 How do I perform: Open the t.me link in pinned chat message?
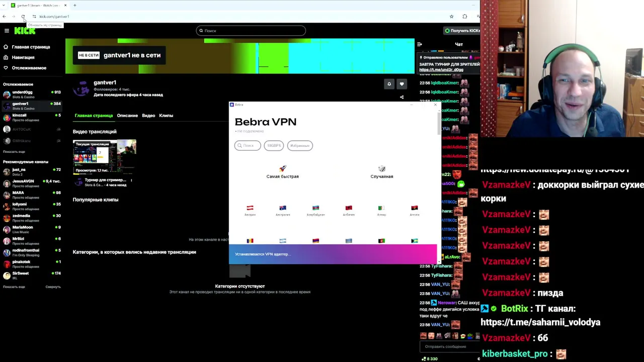441,70
